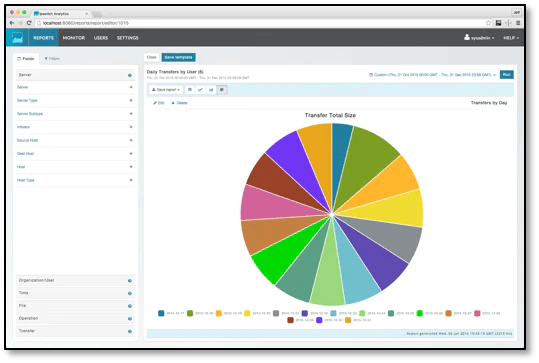Select the pie chart view icon
The height and width of the screenshot is (363, 539).
coord(222,90)
